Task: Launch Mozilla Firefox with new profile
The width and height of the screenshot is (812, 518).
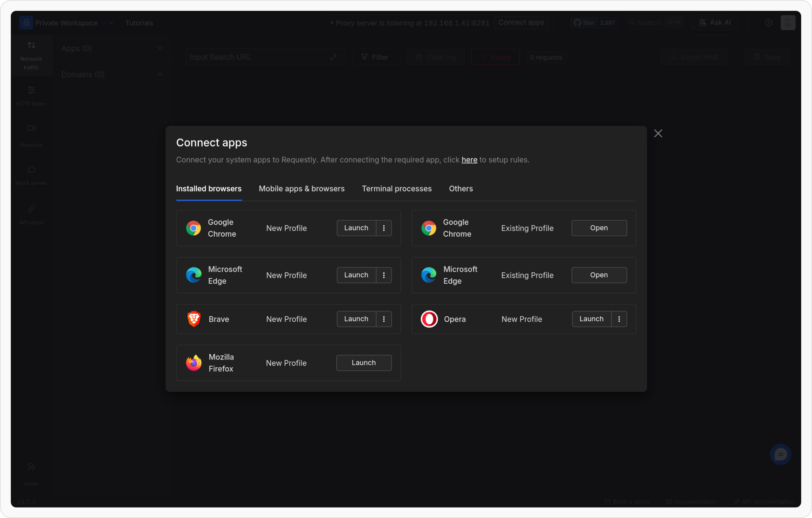Action: (x=364, y=363)
